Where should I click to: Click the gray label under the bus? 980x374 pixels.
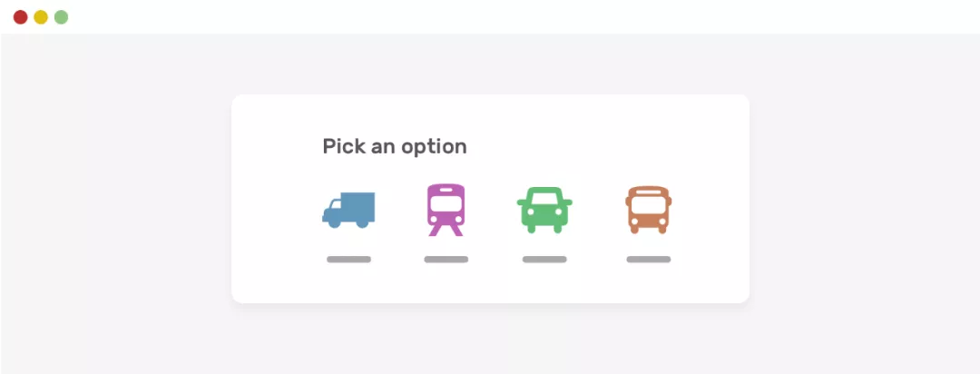coord(648,260)
